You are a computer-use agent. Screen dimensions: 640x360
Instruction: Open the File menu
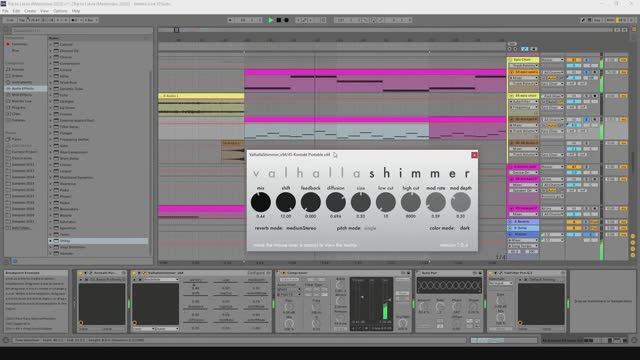5,11
